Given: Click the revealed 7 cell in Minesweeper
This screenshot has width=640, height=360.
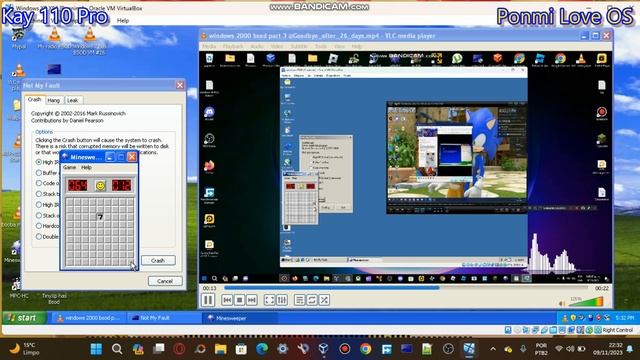Looking at the screenshot, I should (100, 216).
